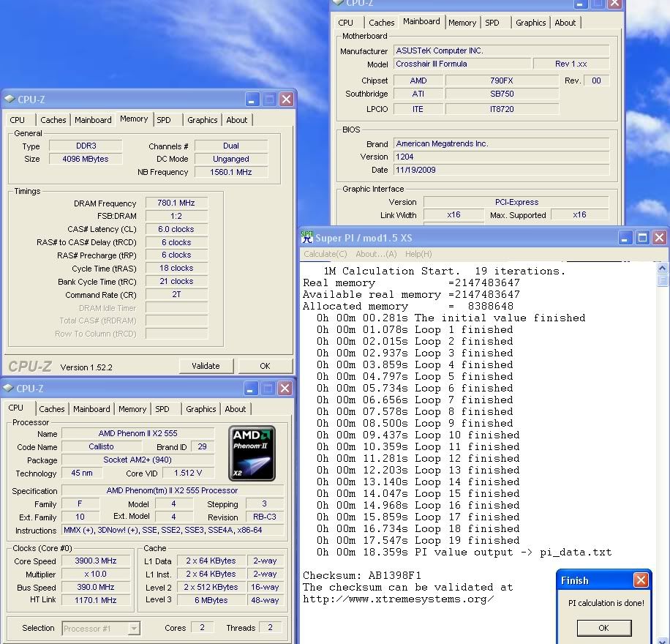Click the Super PI scrollbar up arrow

662,268
